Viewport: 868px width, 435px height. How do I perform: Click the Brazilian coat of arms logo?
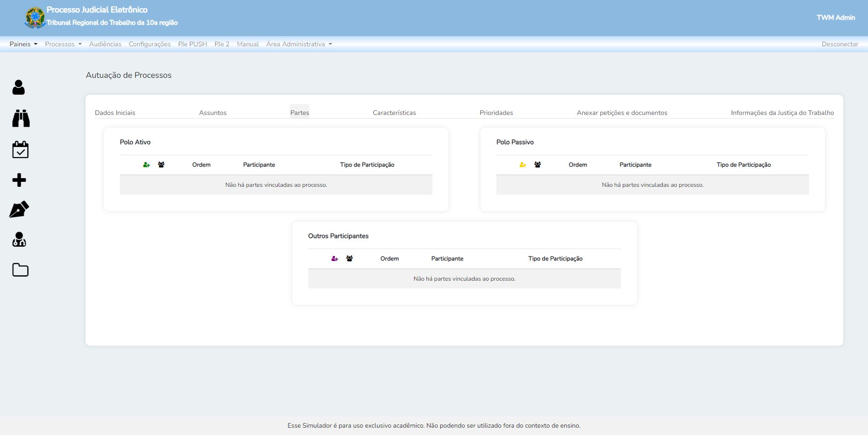(35, 18)
